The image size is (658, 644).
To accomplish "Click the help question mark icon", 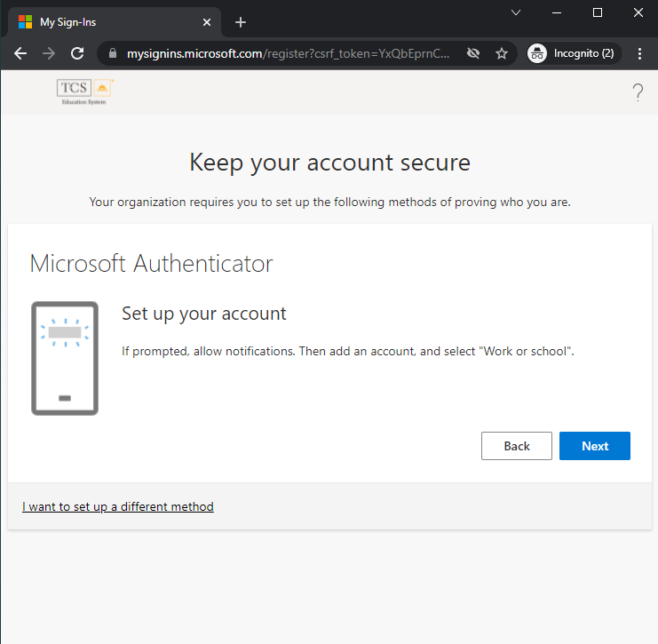I will click(x=638, y=92).
